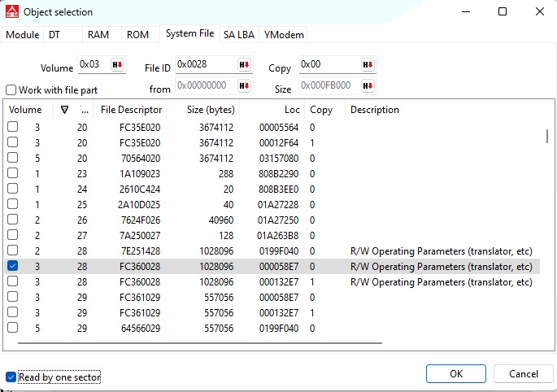Click the vertical scrollbar of the file list
Viewport: 557px width, 392px height.
pos(547,137)
